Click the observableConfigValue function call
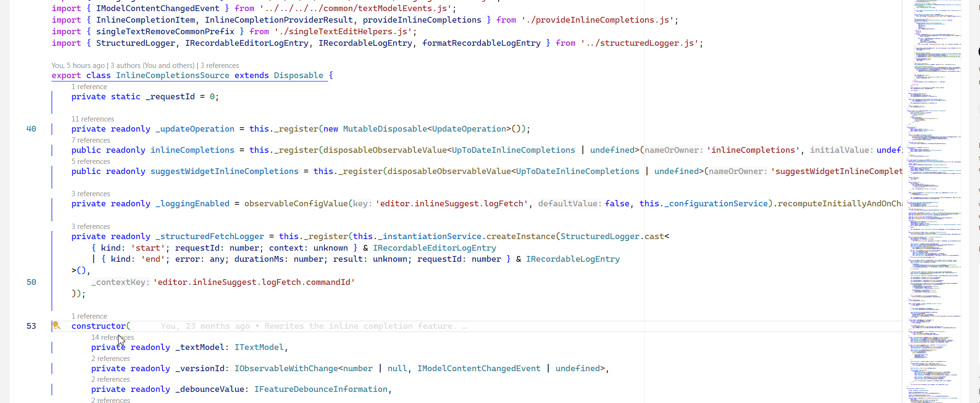Viewport: 980px width, 403px height. 296,203
